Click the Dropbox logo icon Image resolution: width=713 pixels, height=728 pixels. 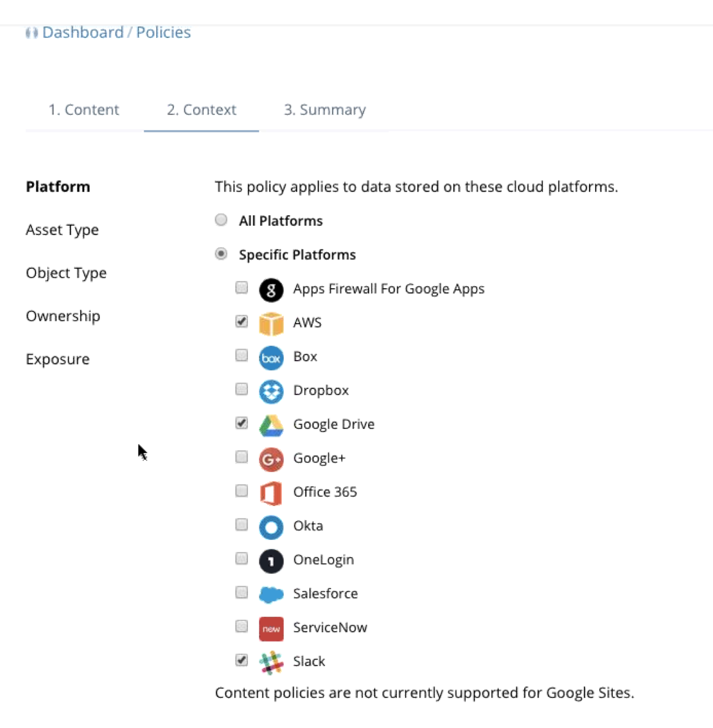(271, 392)
